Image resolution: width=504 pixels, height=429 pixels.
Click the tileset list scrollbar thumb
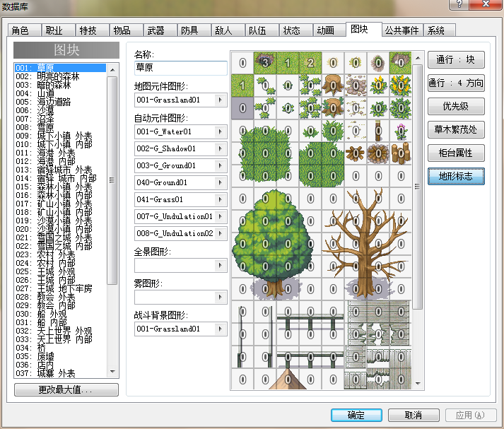click(112, 180)
